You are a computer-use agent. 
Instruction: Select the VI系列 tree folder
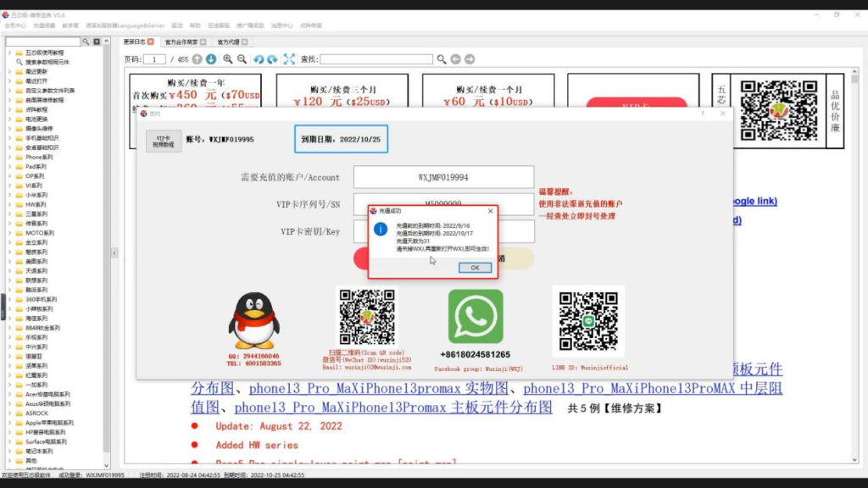tap(33, 186)
